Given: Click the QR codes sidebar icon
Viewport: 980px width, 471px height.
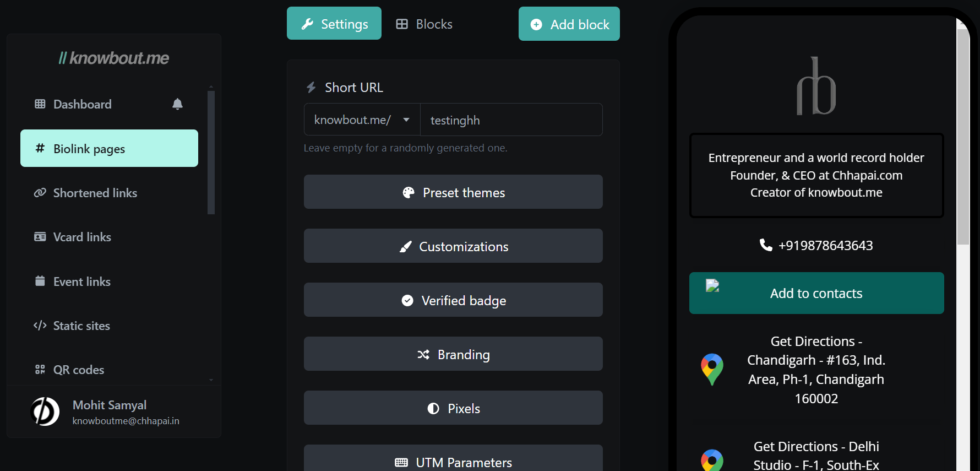Looking at the screenshot, I should 40,370.
